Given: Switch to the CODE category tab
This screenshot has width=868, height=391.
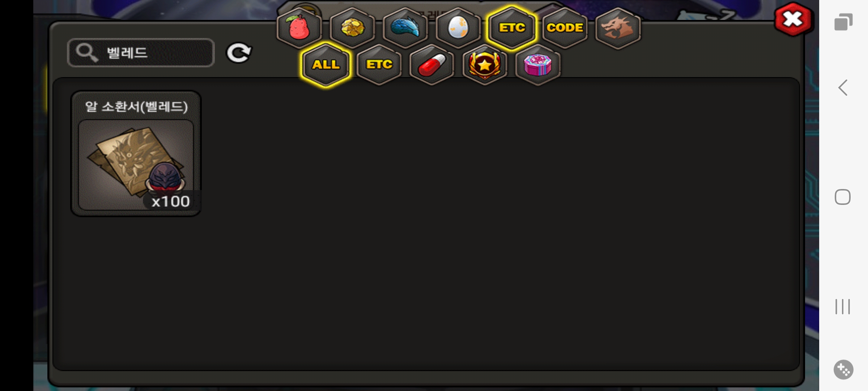Looking at the screenshot, I should [565, 28].
